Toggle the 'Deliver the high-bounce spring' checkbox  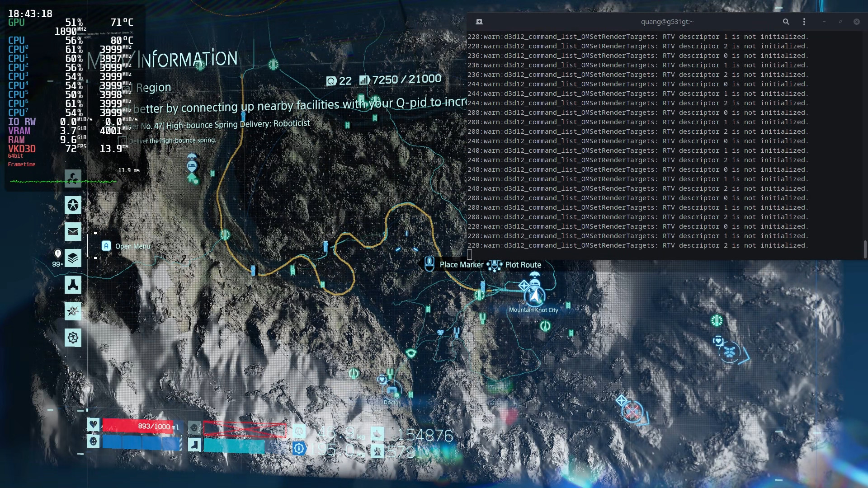[122, 141]
